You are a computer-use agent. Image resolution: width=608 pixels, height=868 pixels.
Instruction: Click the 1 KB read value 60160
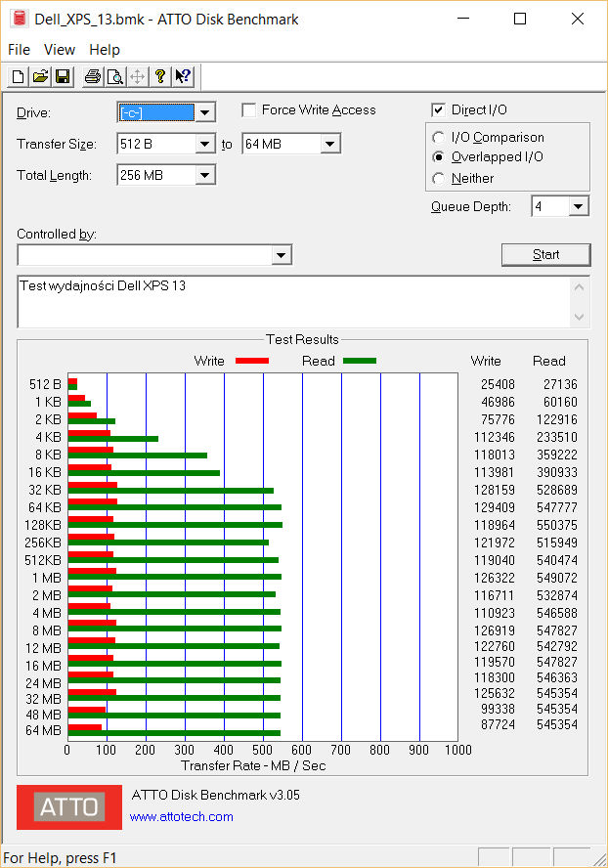(560, 402)
